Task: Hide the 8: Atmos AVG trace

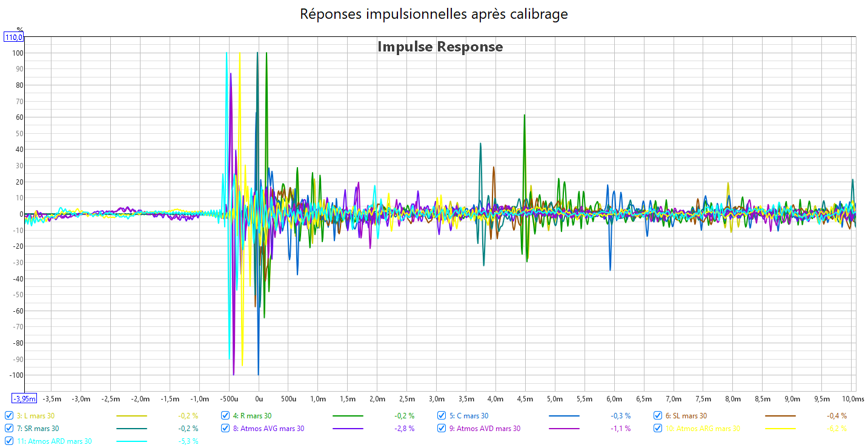Action: coord(225,429)
